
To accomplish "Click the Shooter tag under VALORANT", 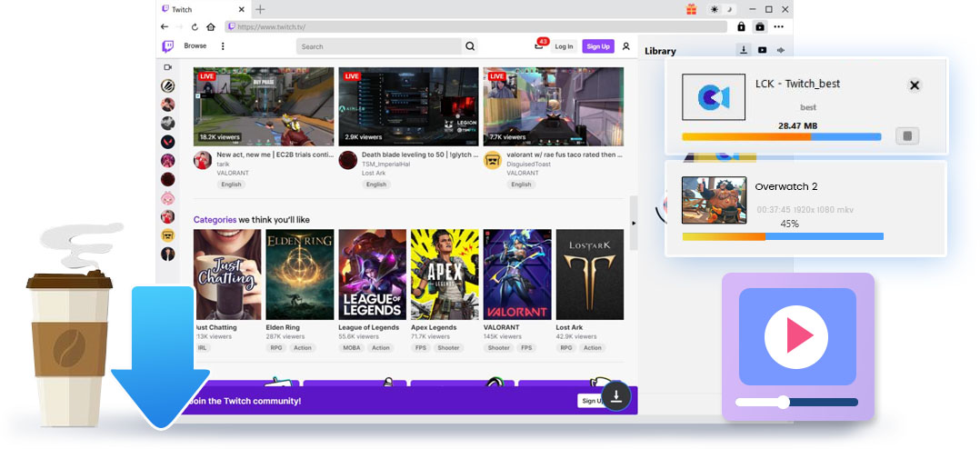I will tap(499, 348).
